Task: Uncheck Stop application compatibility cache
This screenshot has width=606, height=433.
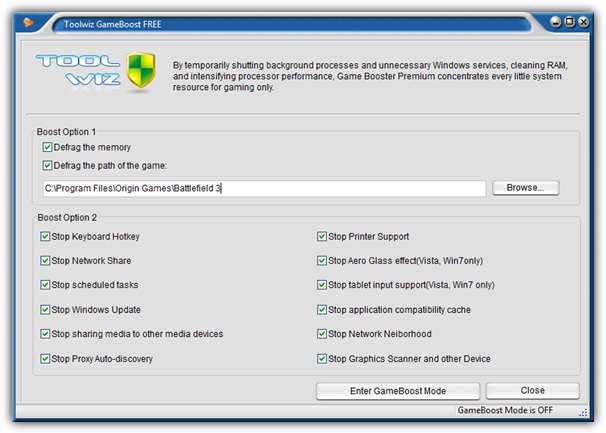Action: coord(322,310)
